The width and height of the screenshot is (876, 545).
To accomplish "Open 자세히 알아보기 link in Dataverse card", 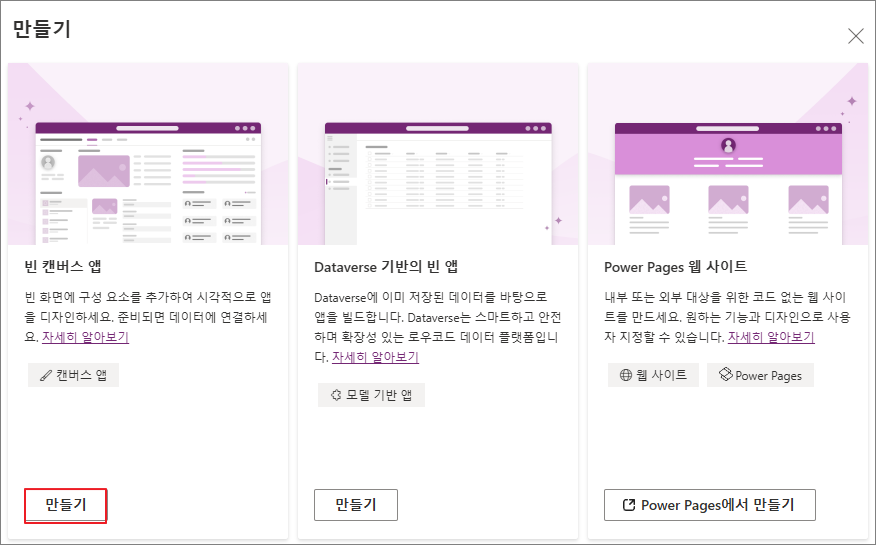I will click(375, 357).
